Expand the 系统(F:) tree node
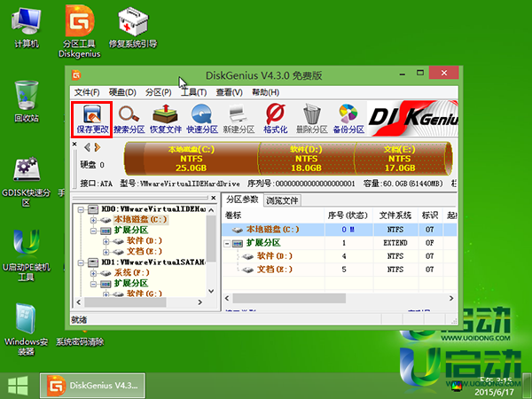Viewport: 532px width, 399px height. click(x=93, y=273)
